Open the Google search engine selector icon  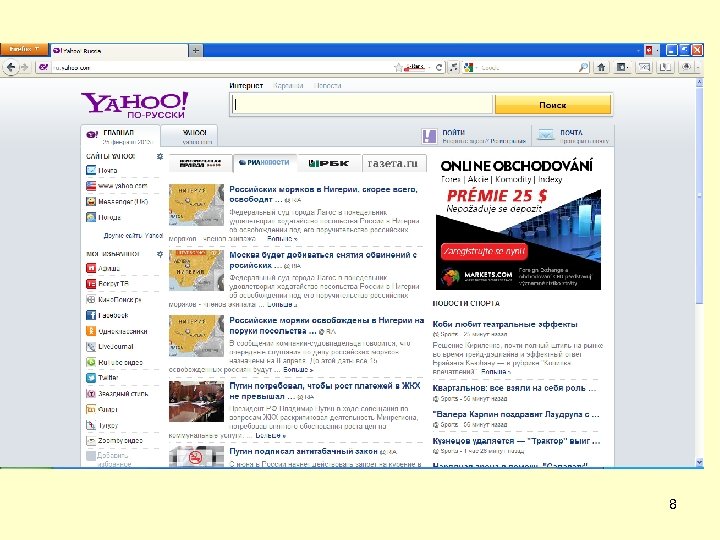[x=469, y=68]
